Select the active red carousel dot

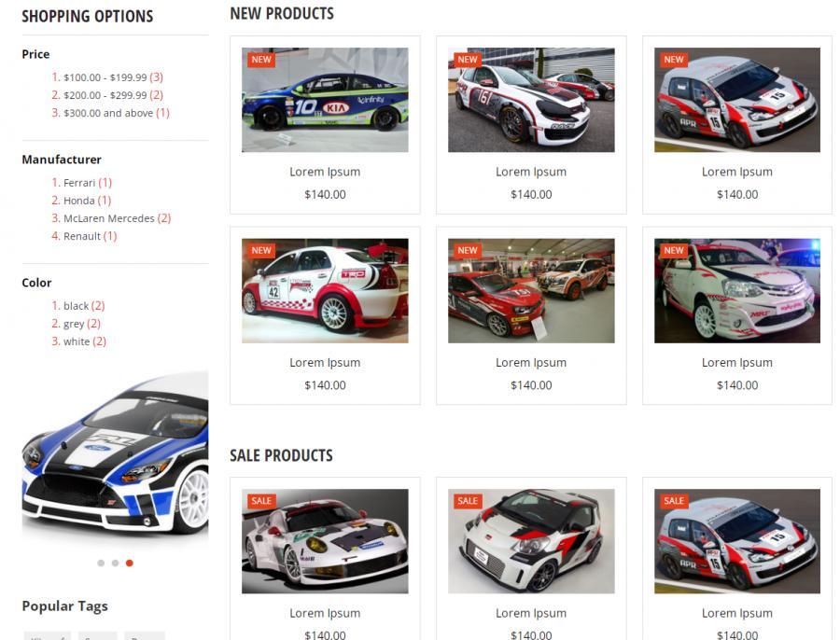click(x=129, y=563)
